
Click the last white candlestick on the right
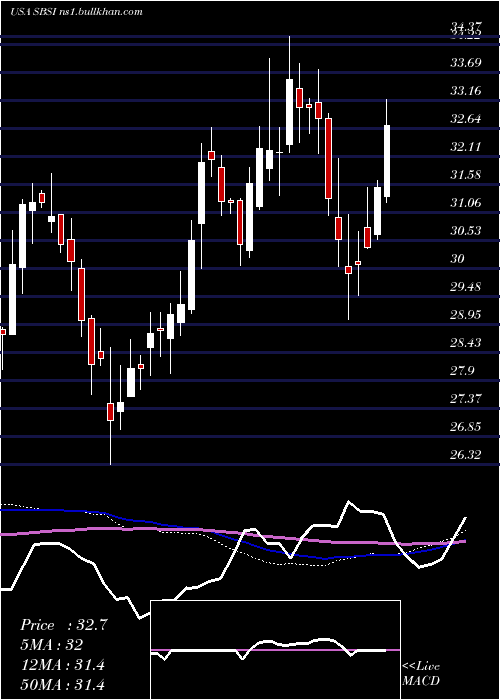pos(387,161)
